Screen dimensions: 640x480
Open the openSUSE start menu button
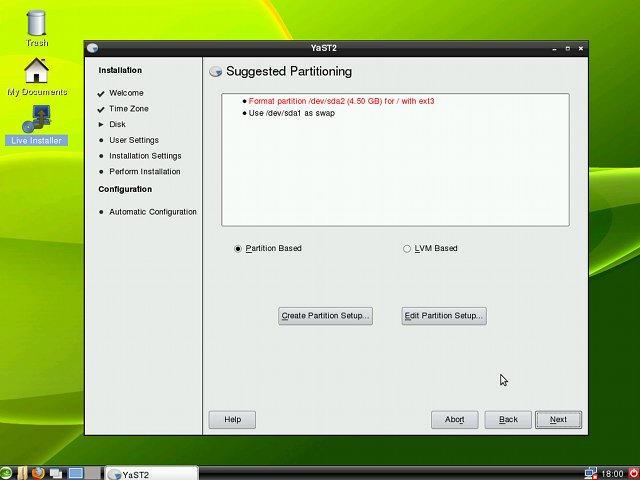(x=6, y=473)
